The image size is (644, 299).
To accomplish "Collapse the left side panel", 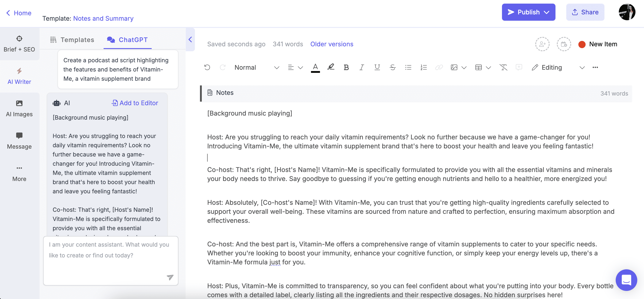I will 190,40.
